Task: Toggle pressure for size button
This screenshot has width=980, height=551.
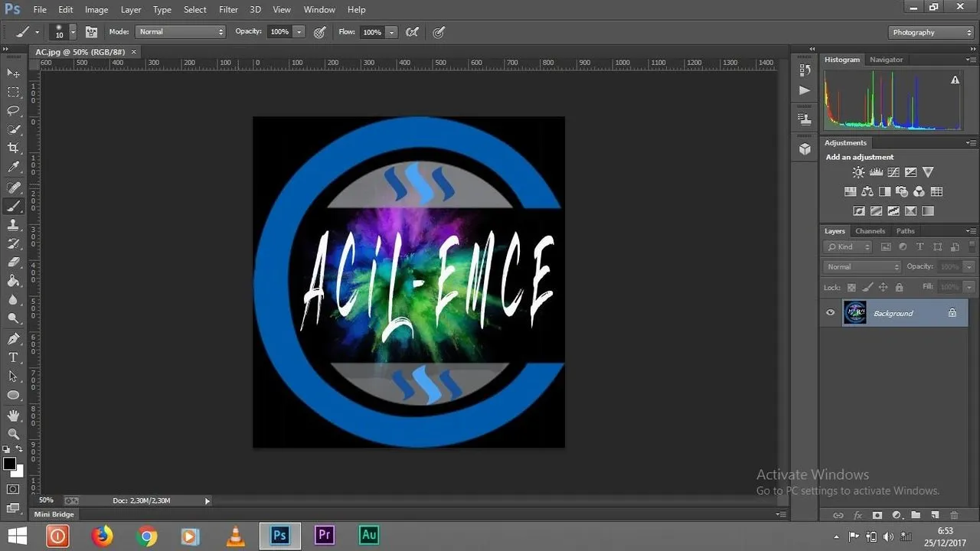Action: tap(439, 32)
